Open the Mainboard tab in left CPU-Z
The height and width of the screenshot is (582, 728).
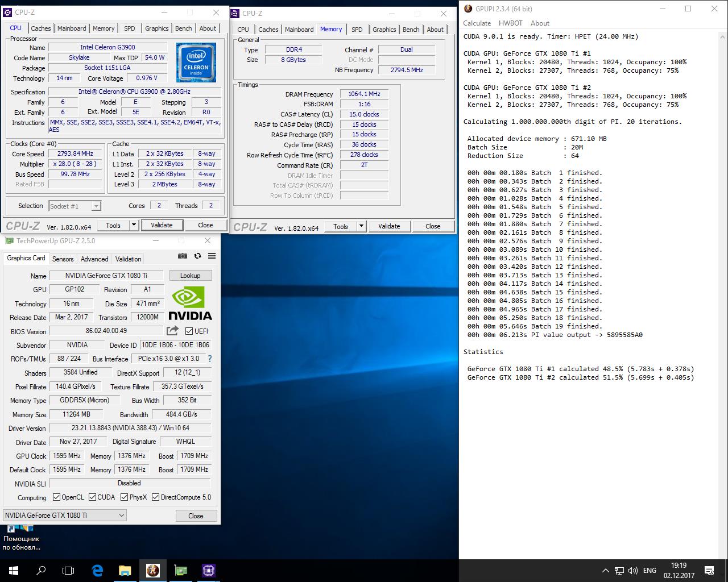[x=72, y=28]
